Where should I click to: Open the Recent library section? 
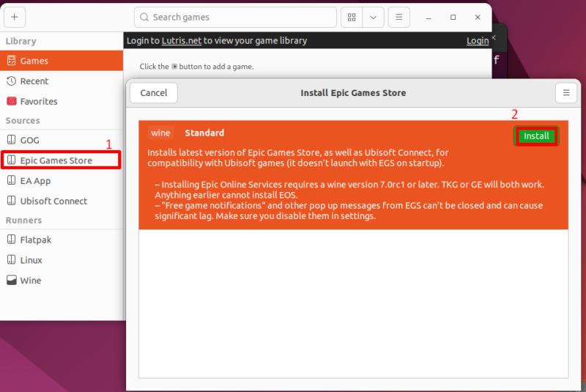click(62, 81)
